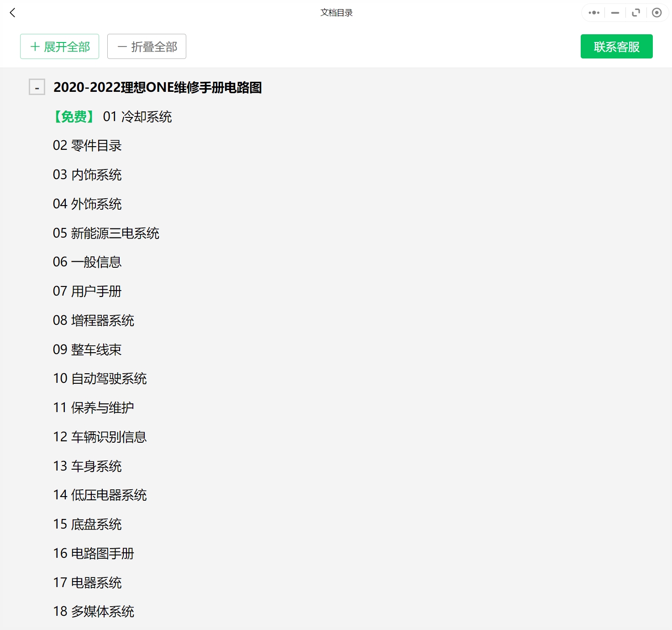Open chapter 02 零件目录
672x630 pixels.
click(x=87, y=145)
